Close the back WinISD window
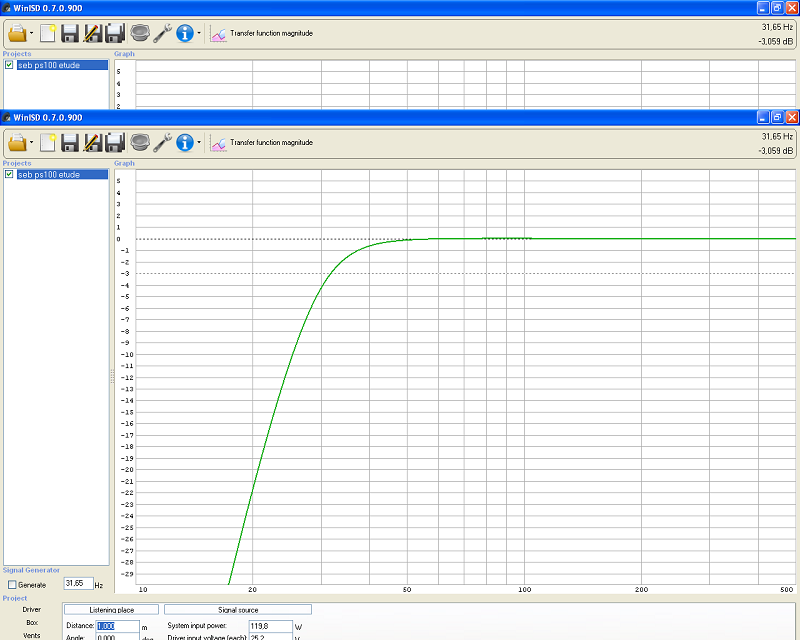Screen dimensions: 800x640 coord(792,8)
